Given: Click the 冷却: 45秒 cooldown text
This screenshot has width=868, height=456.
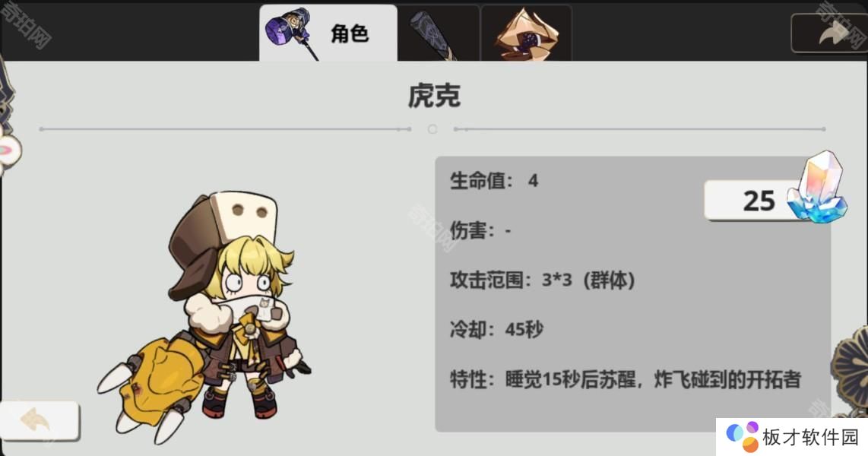Looking at the screenshot, I should pos(496,330).
